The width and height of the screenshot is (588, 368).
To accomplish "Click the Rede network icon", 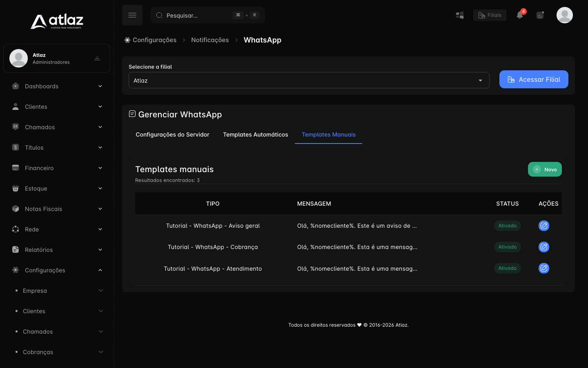I will 16,229.
